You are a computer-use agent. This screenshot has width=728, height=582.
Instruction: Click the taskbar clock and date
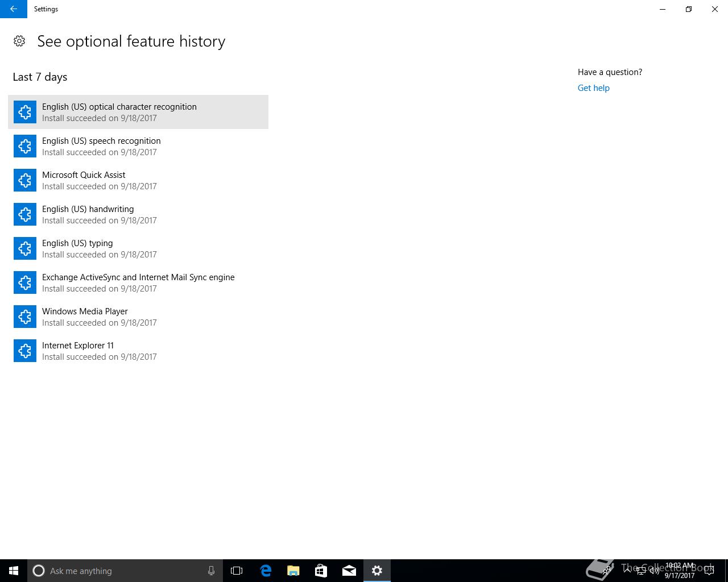tap(680, 571)
